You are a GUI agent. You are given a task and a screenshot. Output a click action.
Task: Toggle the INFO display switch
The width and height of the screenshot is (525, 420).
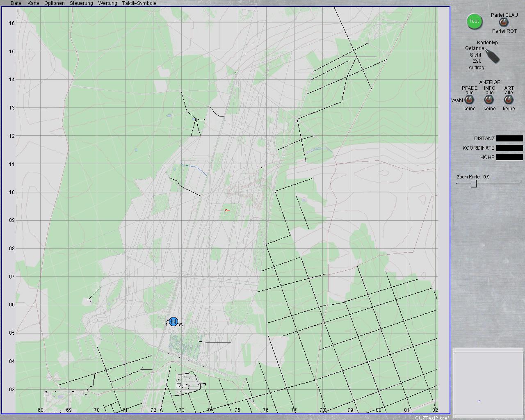[489, 100]
